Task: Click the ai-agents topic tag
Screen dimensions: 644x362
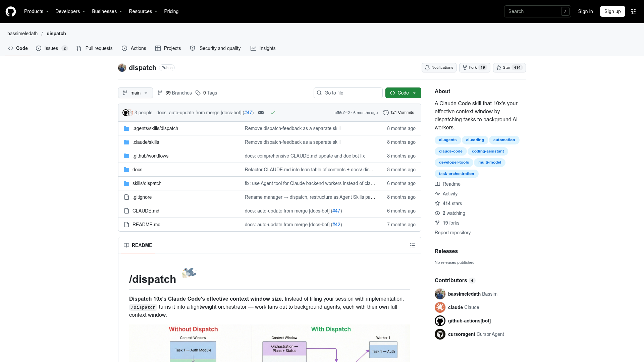Action: (x=448, y=140)
